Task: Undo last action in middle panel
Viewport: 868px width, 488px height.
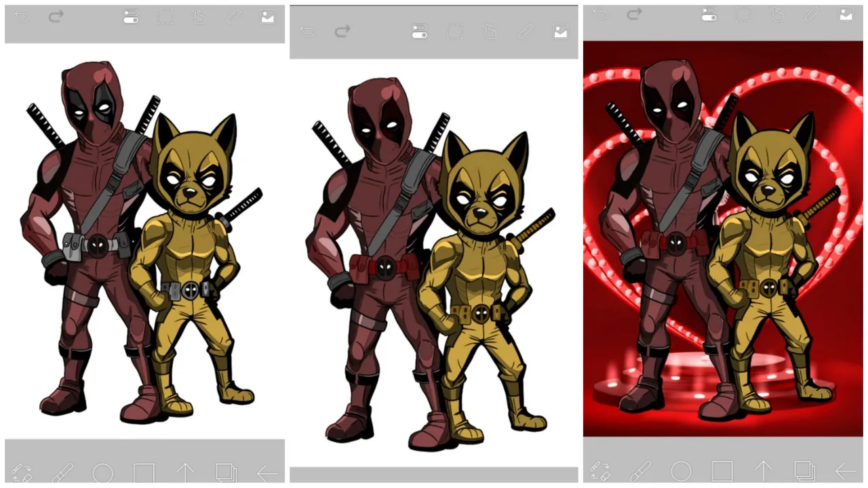Action: click(308, 31)
